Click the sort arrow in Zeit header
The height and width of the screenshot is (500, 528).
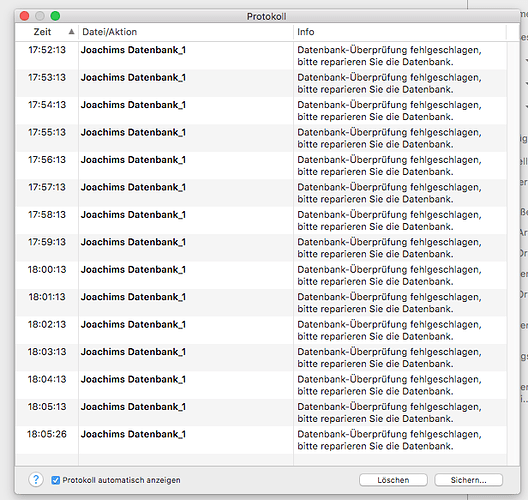(x=71, y=32)
